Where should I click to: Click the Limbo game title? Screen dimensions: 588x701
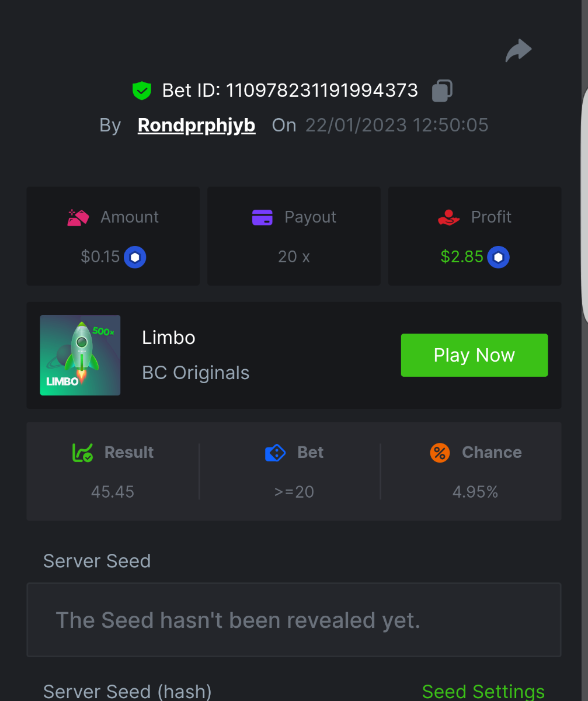tap(168, 338)
